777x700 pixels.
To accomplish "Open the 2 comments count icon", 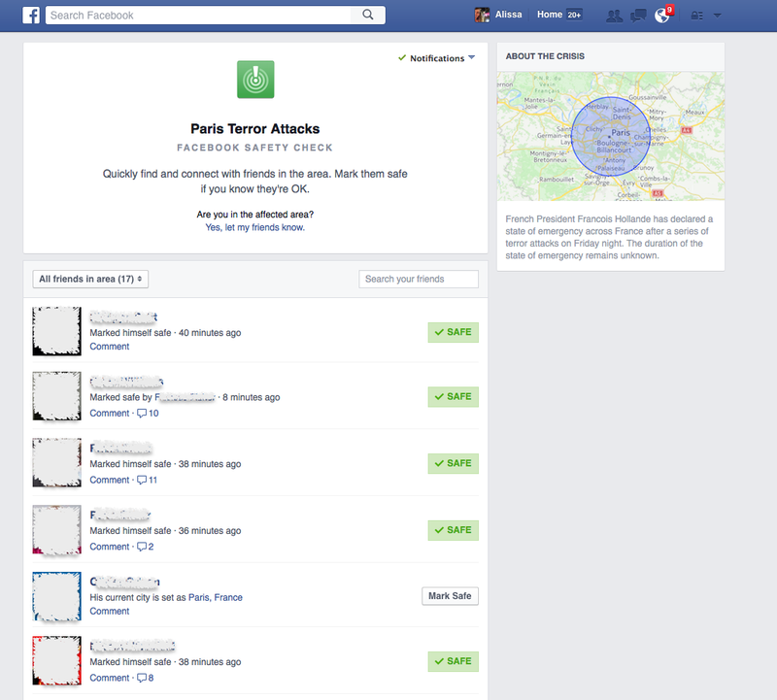I will [x=145, y=547].
